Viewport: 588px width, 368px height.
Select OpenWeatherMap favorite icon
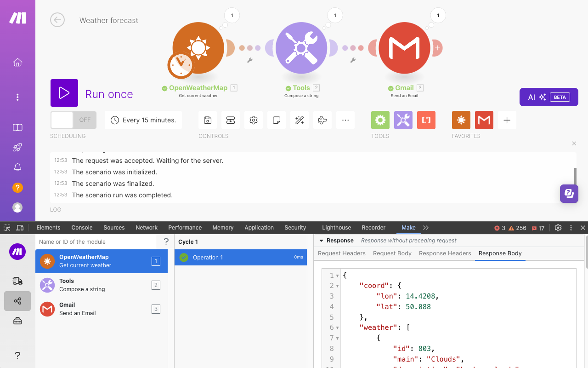461,120
